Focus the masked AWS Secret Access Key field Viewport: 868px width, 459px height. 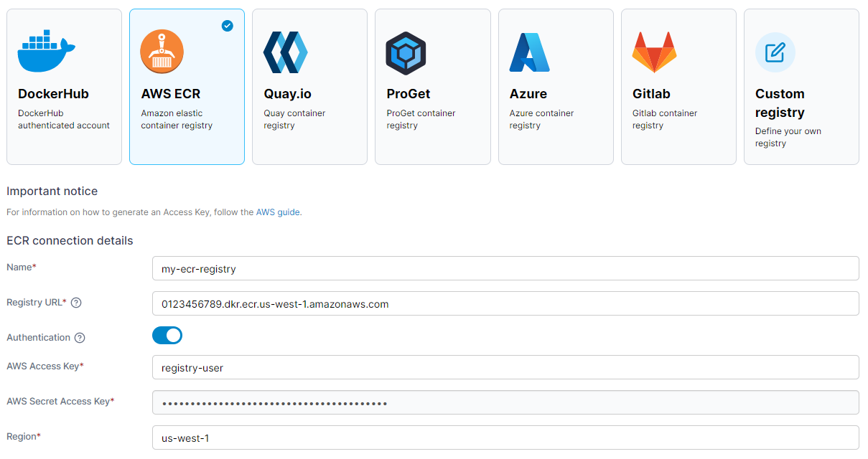(505, 402)
